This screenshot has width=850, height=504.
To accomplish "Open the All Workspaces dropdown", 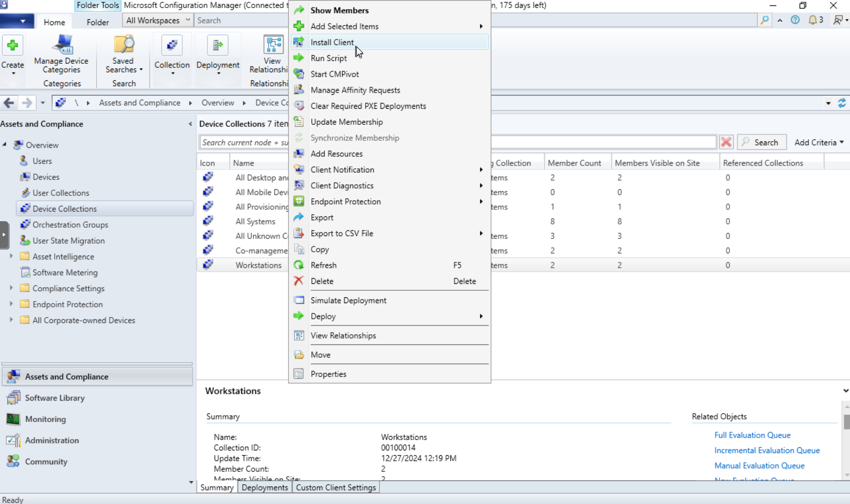I will pyautogui.click(x=158, y=20).
